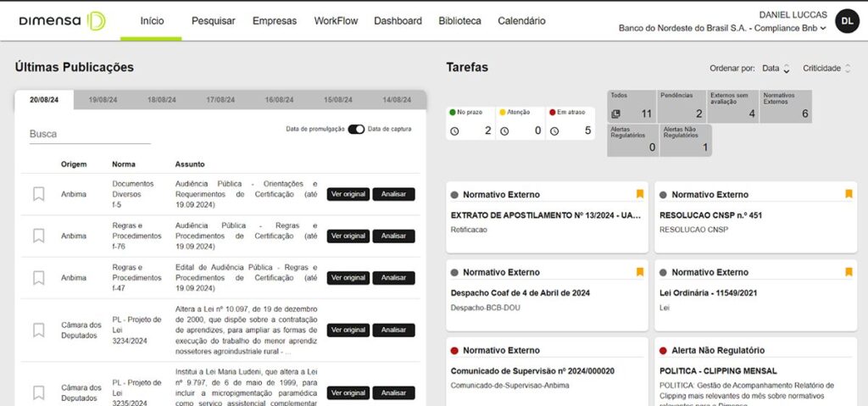Screen dimensions: 868x406
Task: Click orange bookmark on Despacho Coaf card
Action: tap(640, 272)
